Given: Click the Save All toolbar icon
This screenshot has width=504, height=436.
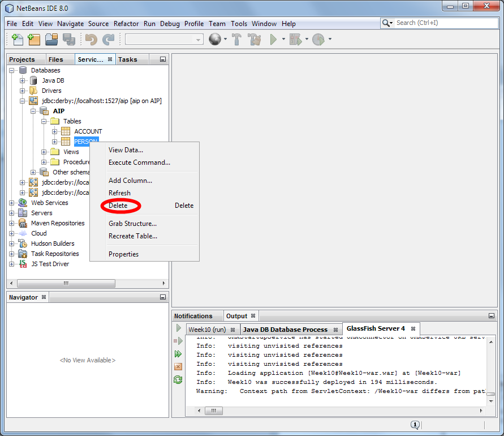Looking at the screenshot, I should point(69,39).
